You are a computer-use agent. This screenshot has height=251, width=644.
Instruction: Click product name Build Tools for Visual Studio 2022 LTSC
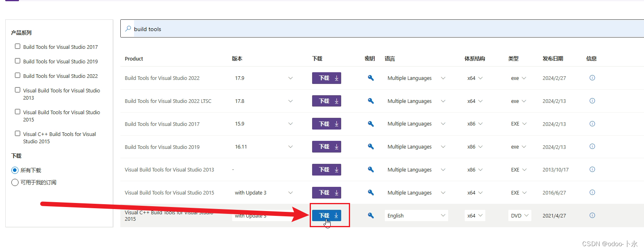point(168,101)
